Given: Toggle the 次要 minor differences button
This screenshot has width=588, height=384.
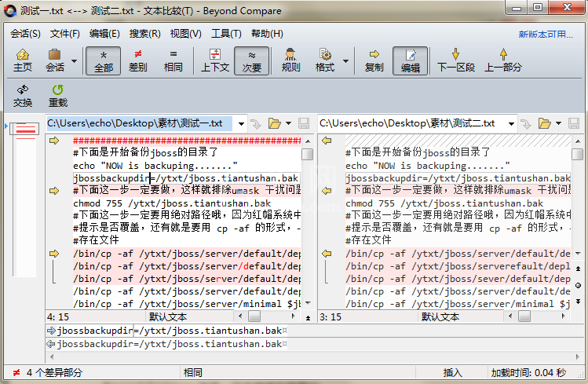Looking at the screenshot, I should click(252, 60).
